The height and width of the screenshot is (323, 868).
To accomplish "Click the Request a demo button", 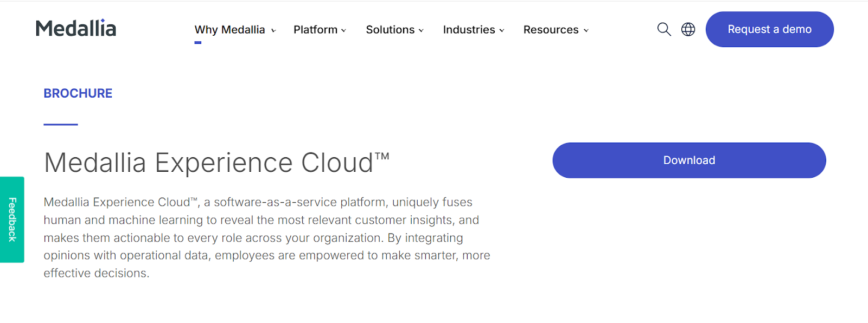I will [x=769, y=29].
